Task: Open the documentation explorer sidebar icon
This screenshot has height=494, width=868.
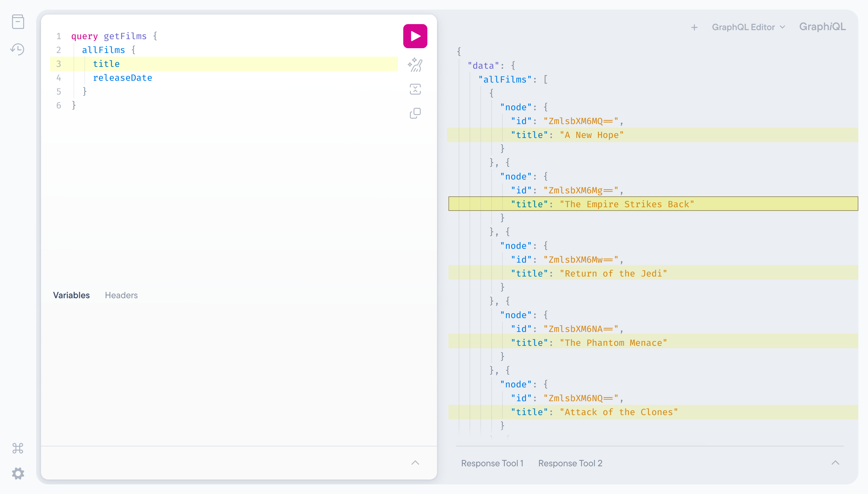Action: tap(18, 22)
